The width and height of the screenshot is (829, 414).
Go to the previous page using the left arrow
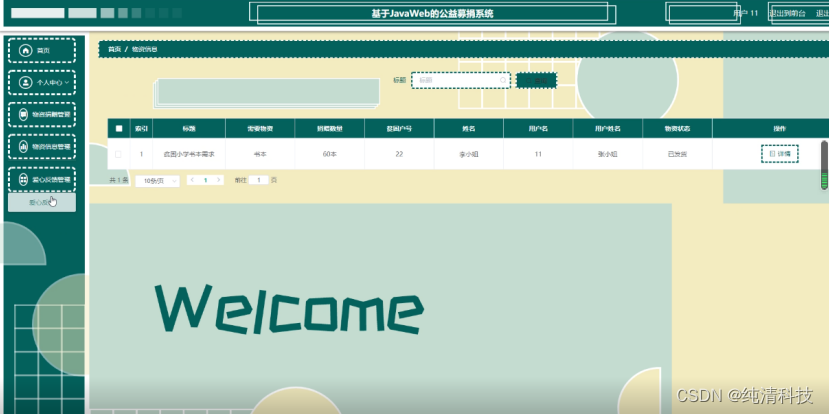pos(192,180)
